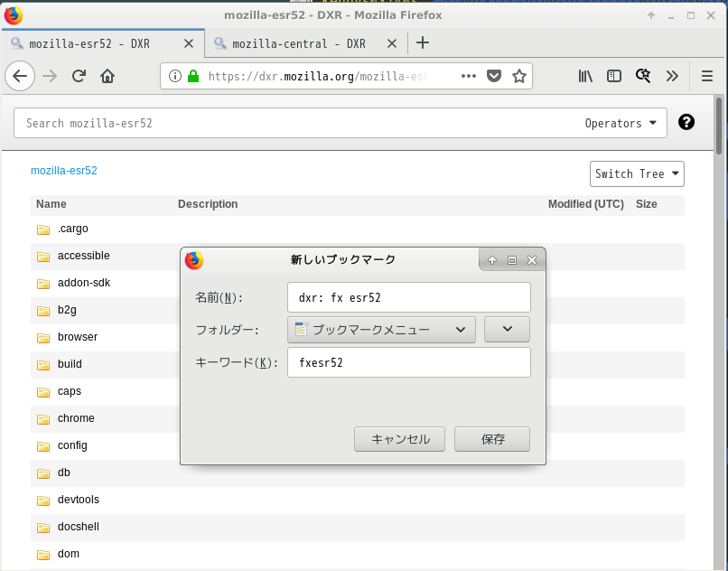Open the Firefox hamburger menu
Image resolution: width=728 pixels, height=571 pixels.
pyautogui.click(x=707, y=77)
